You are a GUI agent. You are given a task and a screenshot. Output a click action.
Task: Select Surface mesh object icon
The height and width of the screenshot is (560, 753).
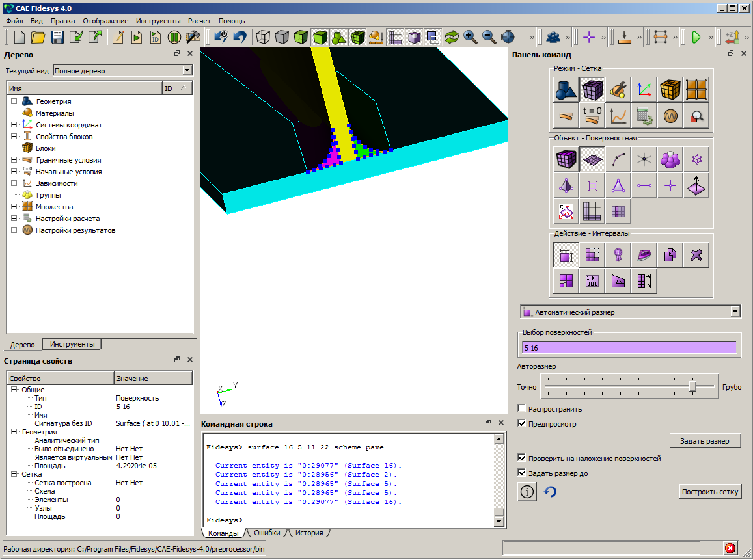point(592,159)
